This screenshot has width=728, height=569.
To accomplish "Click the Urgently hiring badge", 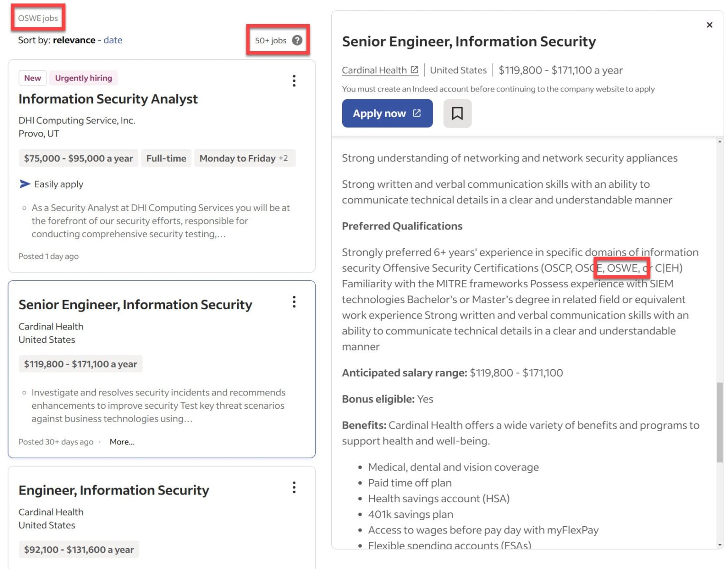I will 83,78.
